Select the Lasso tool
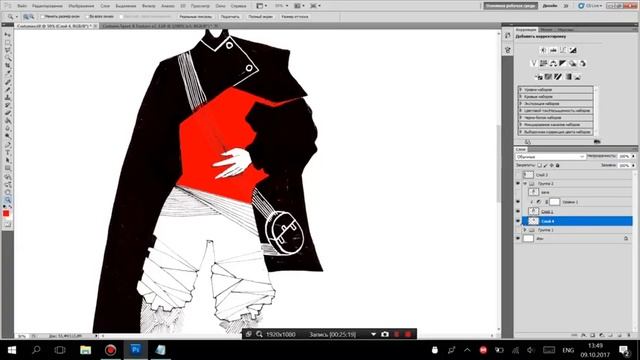This screenshot has height=360, width=640. point(7,51)
